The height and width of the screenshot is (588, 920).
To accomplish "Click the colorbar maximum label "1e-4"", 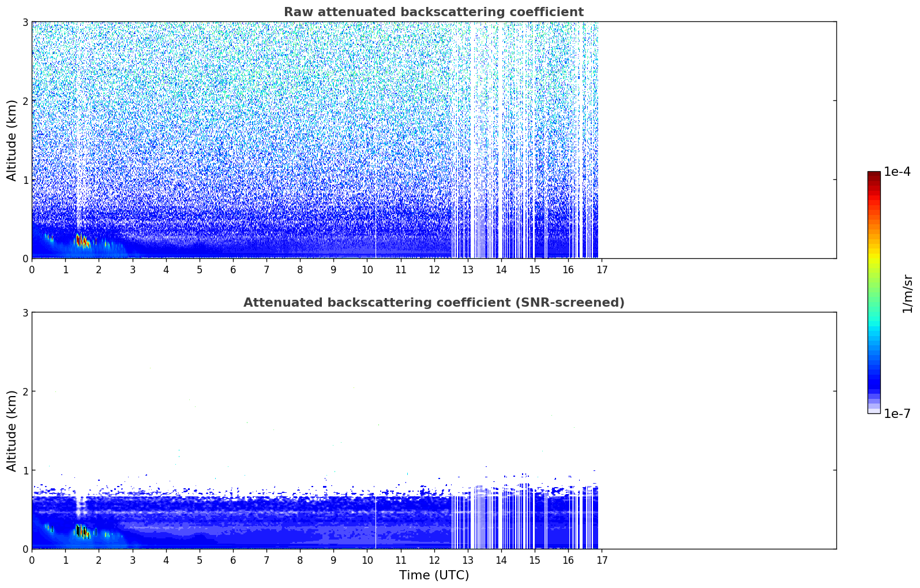I will pyautogui.click(x=898, y=172).
